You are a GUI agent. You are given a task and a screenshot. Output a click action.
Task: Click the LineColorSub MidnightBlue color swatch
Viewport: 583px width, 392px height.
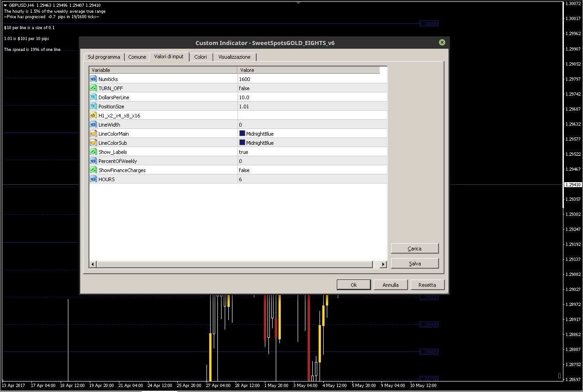242,143
